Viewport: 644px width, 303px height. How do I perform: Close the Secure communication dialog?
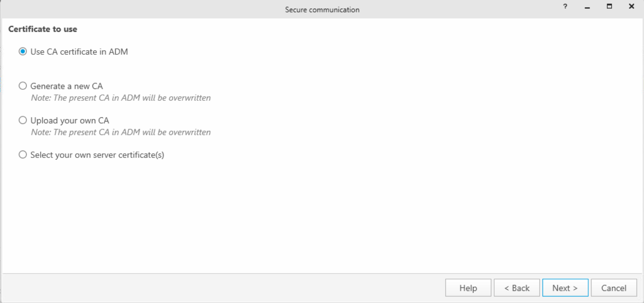631,6
